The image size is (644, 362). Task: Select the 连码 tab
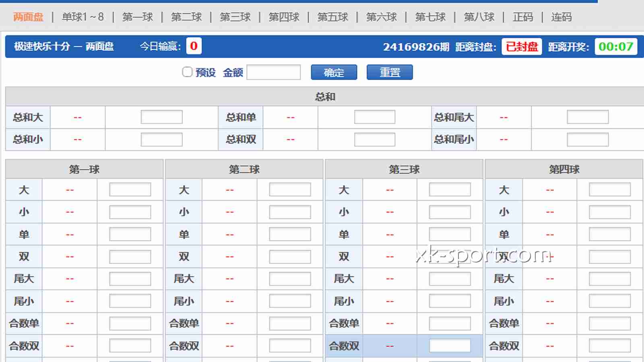561,17
